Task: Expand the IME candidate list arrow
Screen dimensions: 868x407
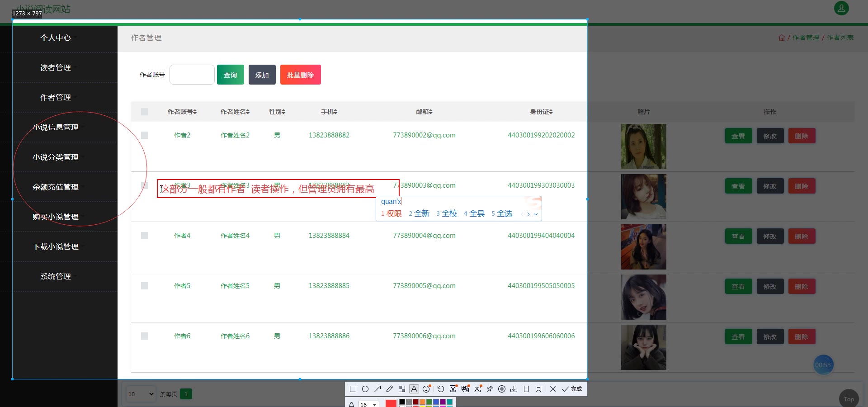Action: (536, 214)
